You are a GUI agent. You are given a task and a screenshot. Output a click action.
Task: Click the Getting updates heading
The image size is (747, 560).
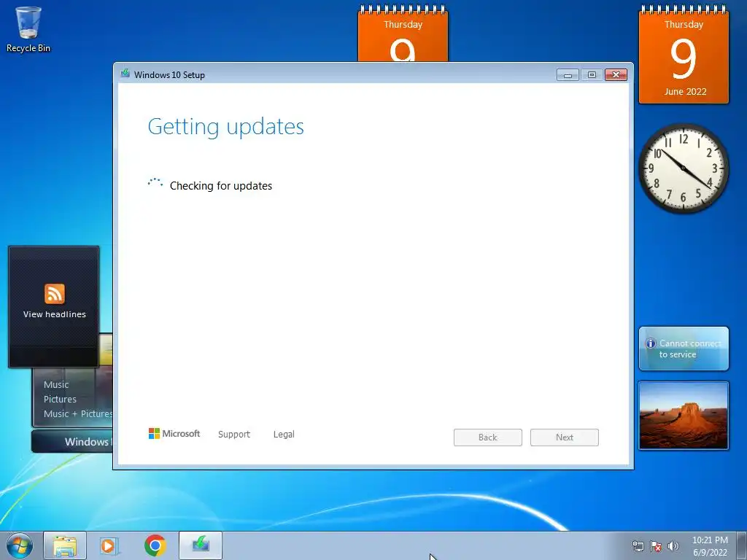pyautogui.click(x=226, y=127)
